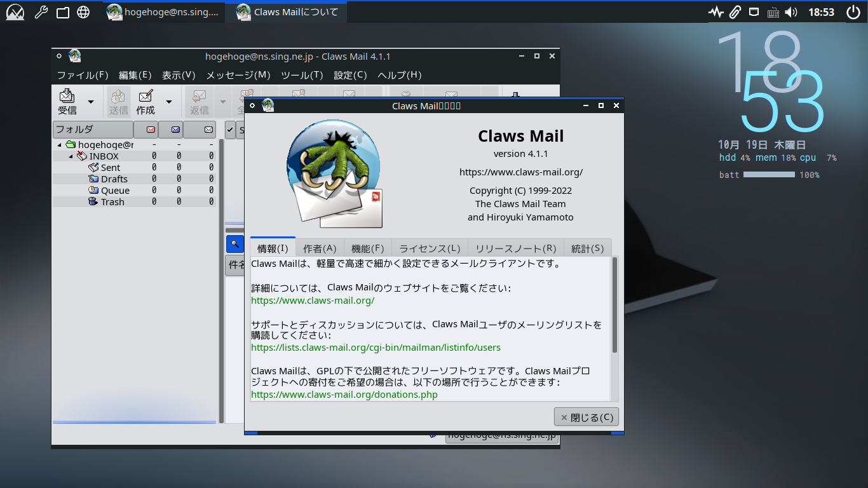Click the 閉じる(C) button
The width and height of the screenshot is (868, 488).
pyautogui.click(x=587, y=417)
